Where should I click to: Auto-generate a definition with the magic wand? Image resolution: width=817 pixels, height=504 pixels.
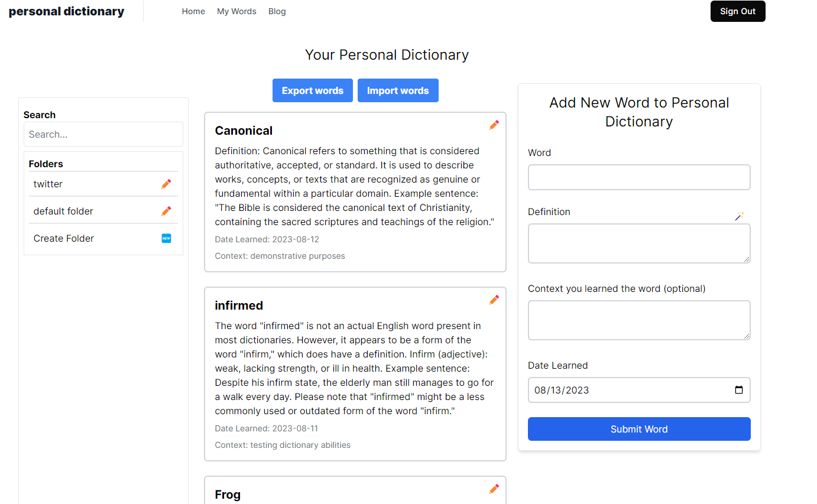(x=740, y=216)
